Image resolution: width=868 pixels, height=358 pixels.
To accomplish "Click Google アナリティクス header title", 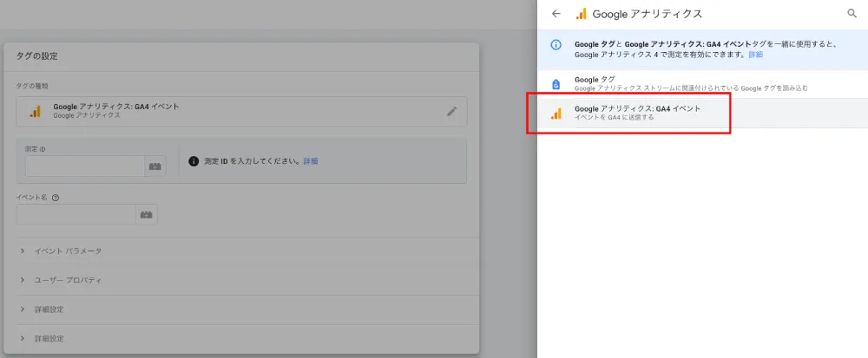I will click(x=648, y=14).
